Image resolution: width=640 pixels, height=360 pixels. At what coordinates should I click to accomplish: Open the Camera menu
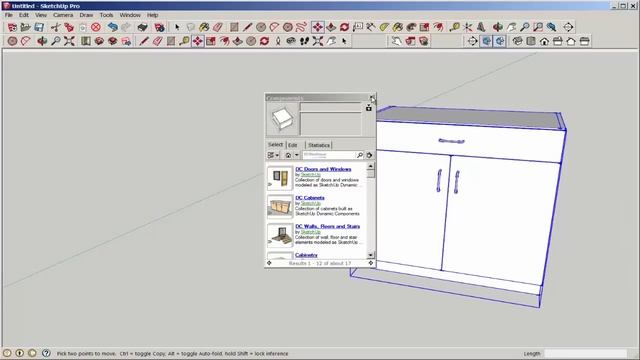point(63,15)
